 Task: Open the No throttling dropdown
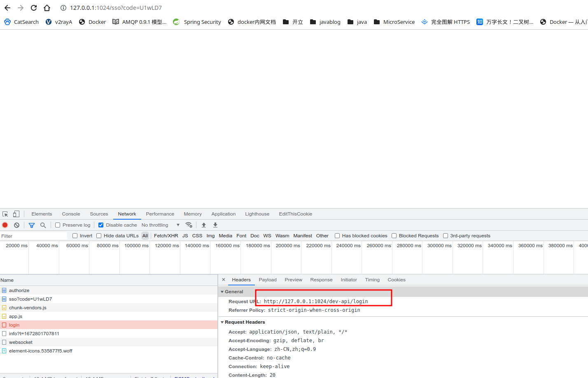click(x=161, y=225)
